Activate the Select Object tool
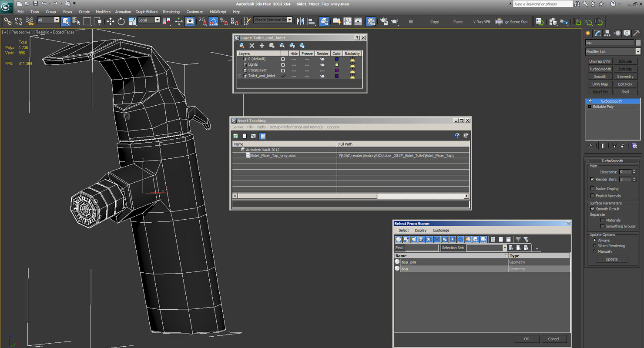 click(x=66, y=21)
